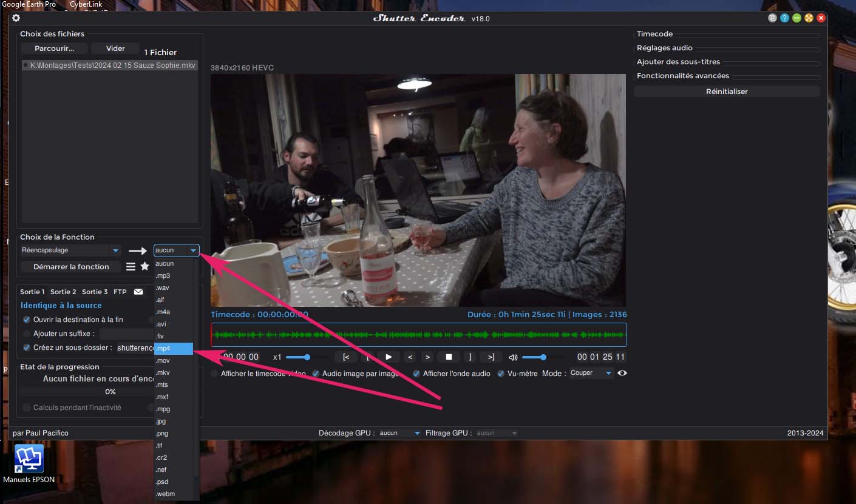Collapse the aucun extension dropdown
856x504 pixels.
(x=176, y=250)
